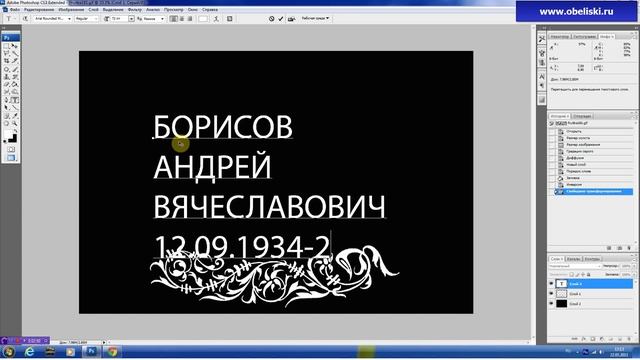Screen dimensions: 640x360
Task: Select the Eyedropper tool
Action: point(15,116)
